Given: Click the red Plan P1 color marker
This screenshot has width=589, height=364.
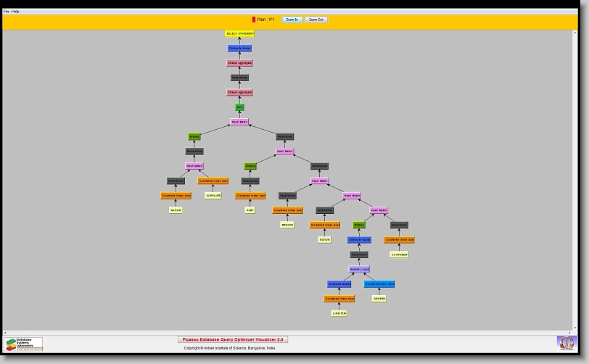Looking at the screenshot, I should [x=254, y=20].
